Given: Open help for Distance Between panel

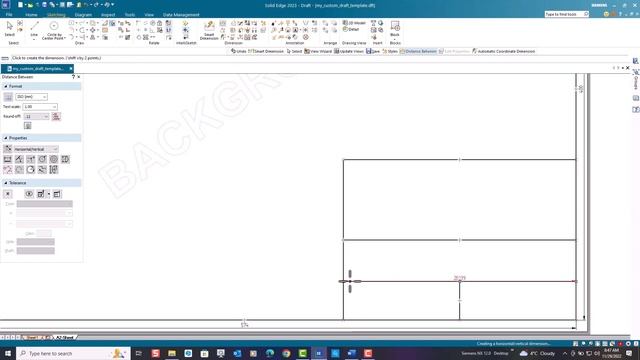Looking at the screenshot, I should click(x=73, y=77).
